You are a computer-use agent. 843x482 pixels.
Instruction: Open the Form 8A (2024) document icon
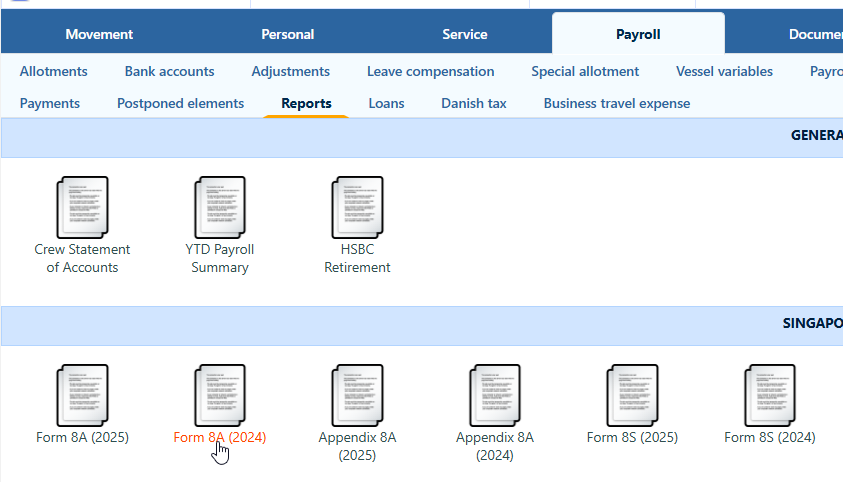point(220,395)
